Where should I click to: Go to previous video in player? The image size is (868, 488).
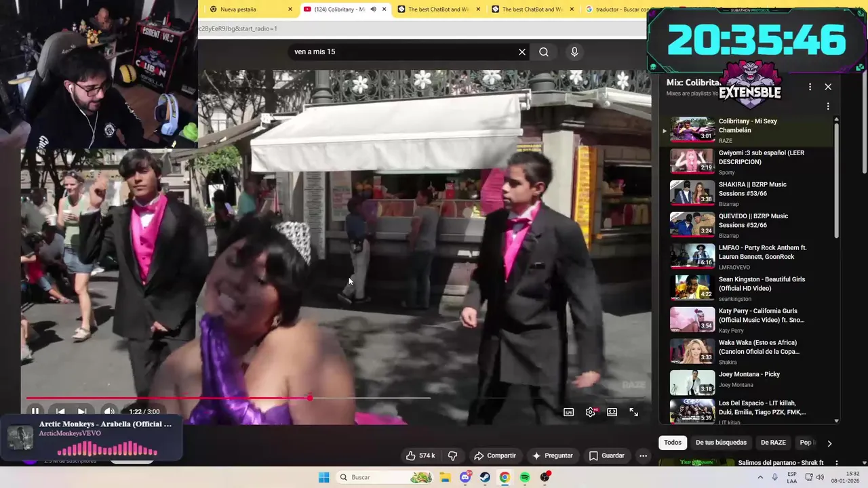tap(60, 411)
